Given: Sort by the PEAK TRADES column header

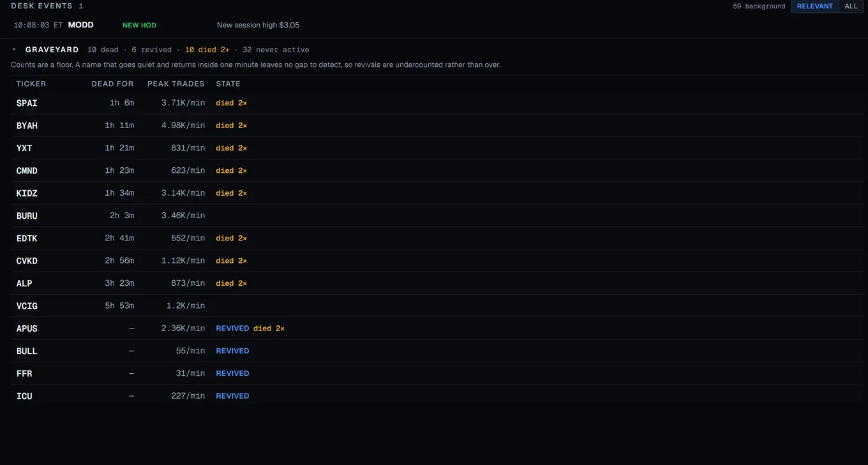Looking at the screenshot, I should (x=176, y=84).
